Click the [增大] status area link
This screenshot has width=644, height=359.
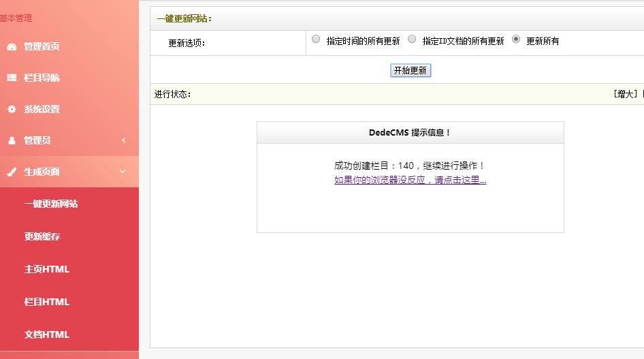[626, 94]
